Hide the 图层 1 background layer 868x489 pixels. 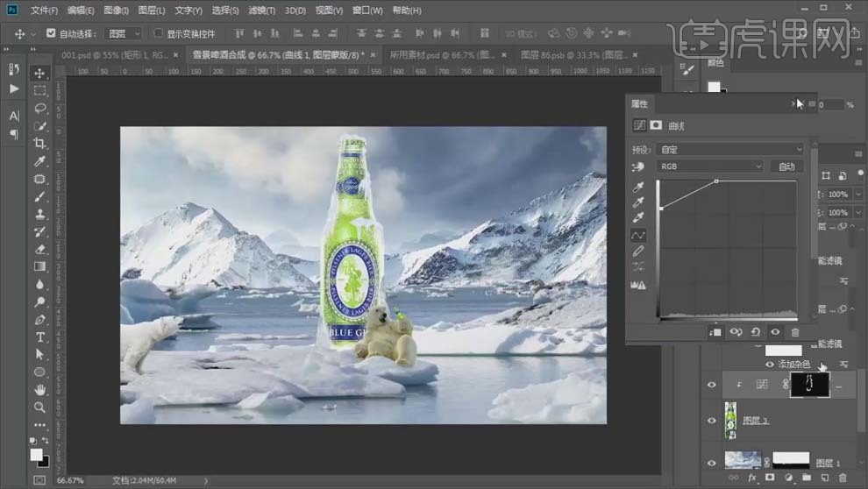[x=711, y=462]
